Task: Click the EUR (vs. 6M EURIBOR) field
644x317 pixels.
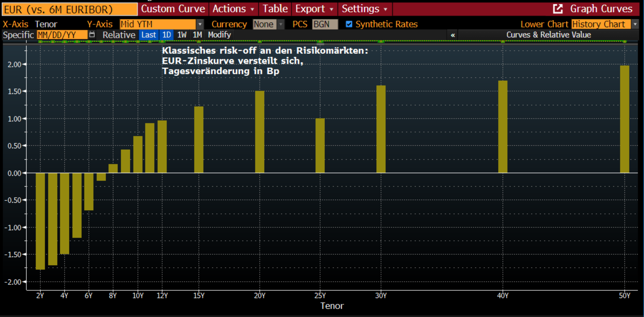Action: (70, 9)
